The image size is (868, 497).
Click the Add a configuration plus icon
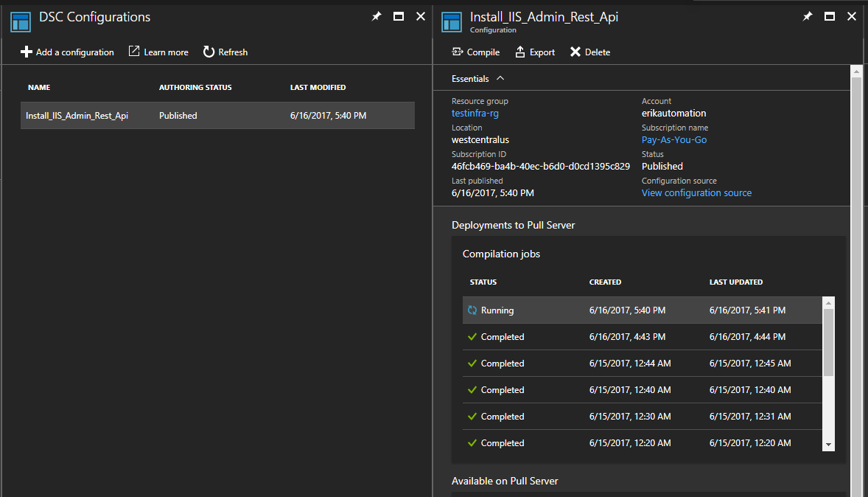click(x=26, y=52)
